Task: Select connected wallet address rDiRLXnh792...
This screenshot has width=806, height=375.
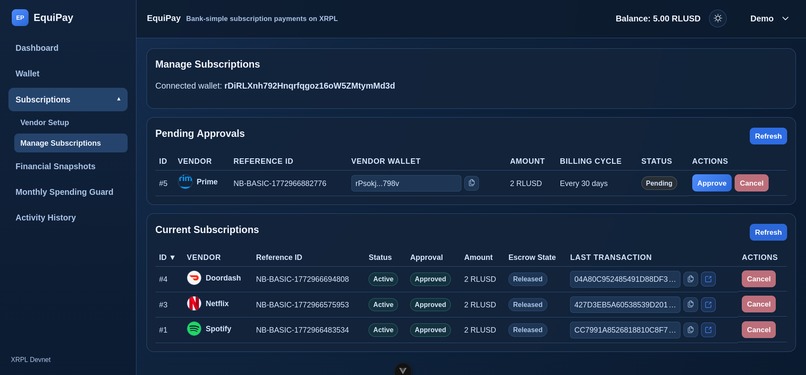Action: (x=309, y=86)
